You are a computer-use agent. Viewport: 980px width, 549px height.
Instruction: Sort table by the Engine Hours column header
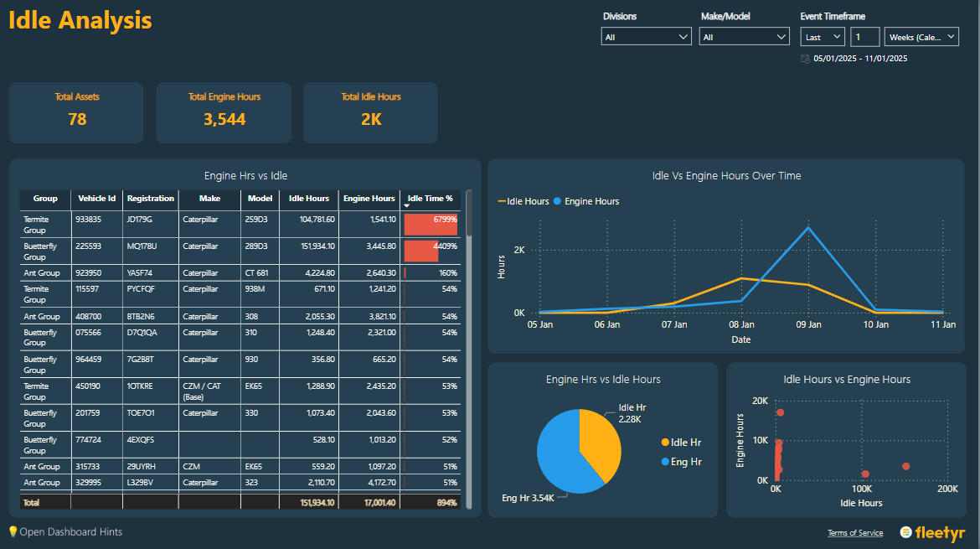369,199
